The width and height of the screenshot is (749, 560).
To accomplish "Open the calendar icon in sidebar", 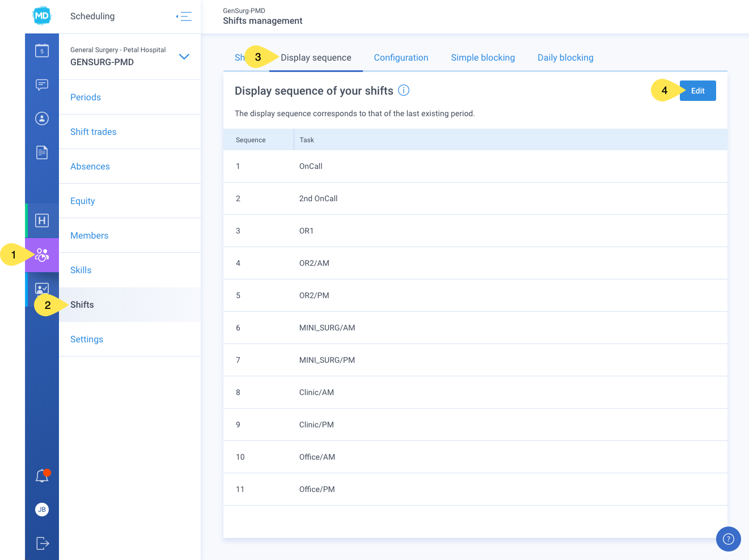I will point(42,50).
